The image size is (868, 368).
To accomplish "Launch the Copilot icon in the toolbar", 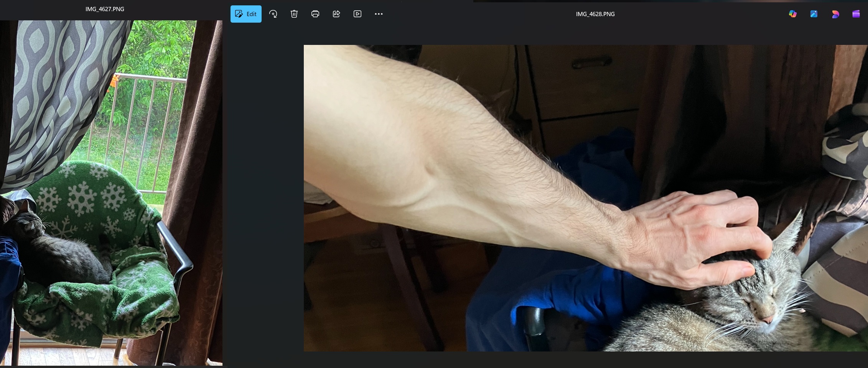I will (793, 14).
